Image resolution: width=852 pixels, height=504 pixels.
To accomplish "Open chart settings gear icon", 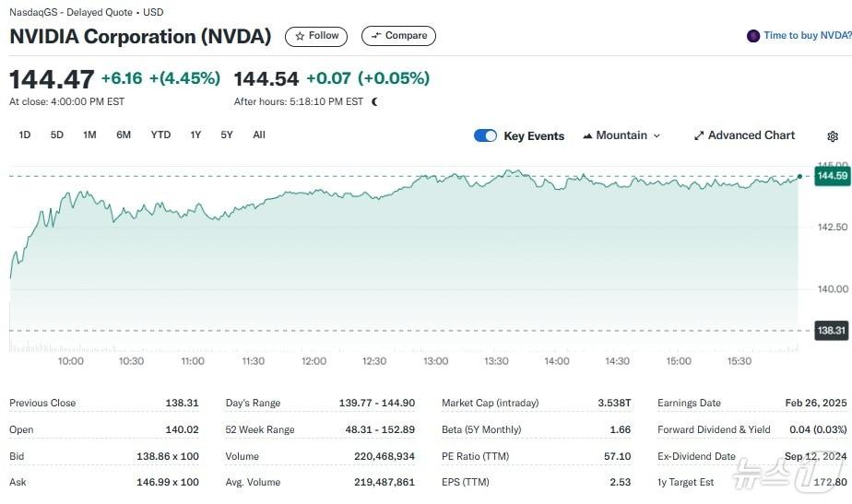I will (833, 136).
